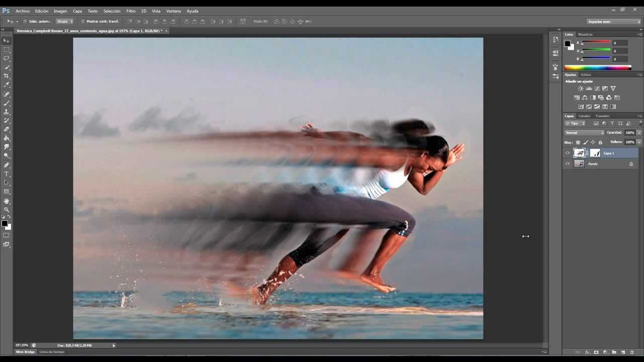Click the Capa 1 layer mask thumbnail
Image resolution: width=644 pixels, height=362 pixels.
595,153
